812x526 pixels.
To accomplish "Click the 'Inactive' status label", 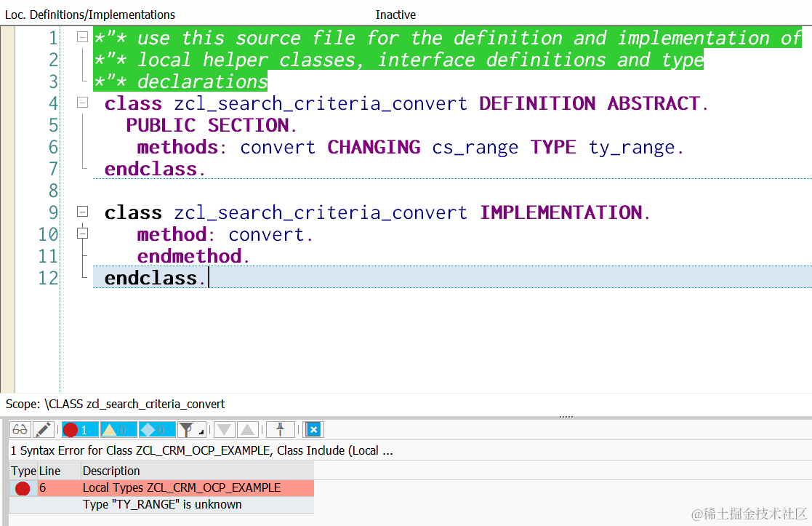I will [395, 15].
